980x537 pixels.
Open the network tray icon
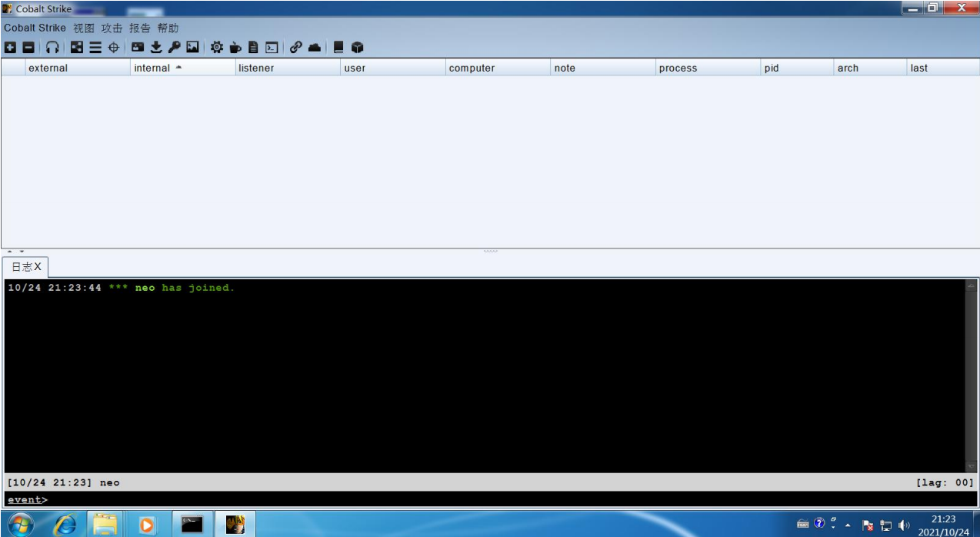tap(886, 525)
